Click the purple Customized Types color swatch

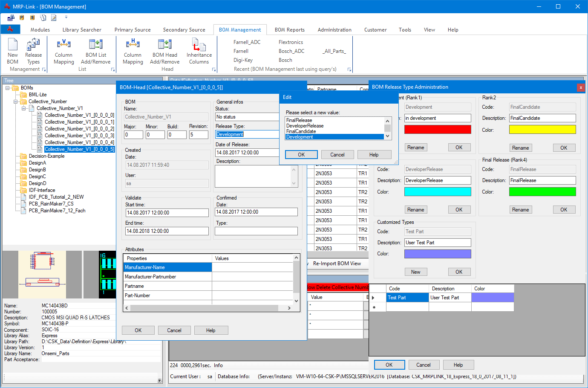(x=438, y=254)
